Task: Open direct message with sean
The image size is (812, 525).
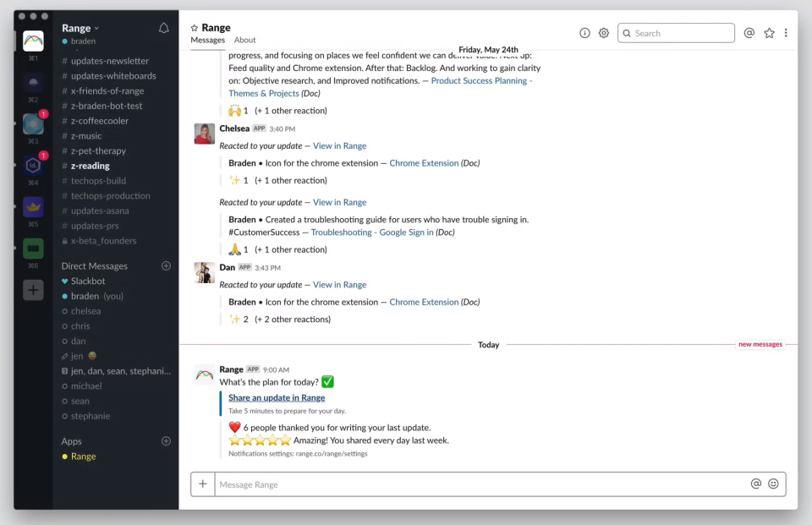Action: 80,401
